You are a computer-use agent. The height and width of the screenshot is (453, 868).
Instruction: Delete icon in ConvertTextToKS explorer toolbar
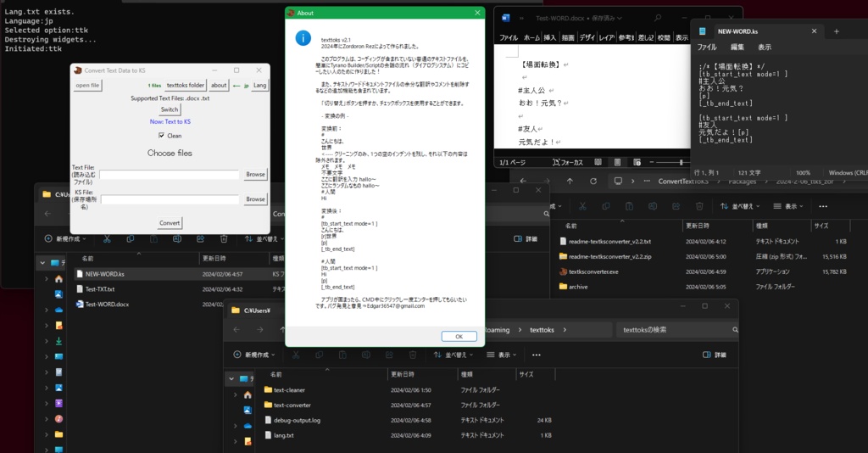(x=699, y=206)
